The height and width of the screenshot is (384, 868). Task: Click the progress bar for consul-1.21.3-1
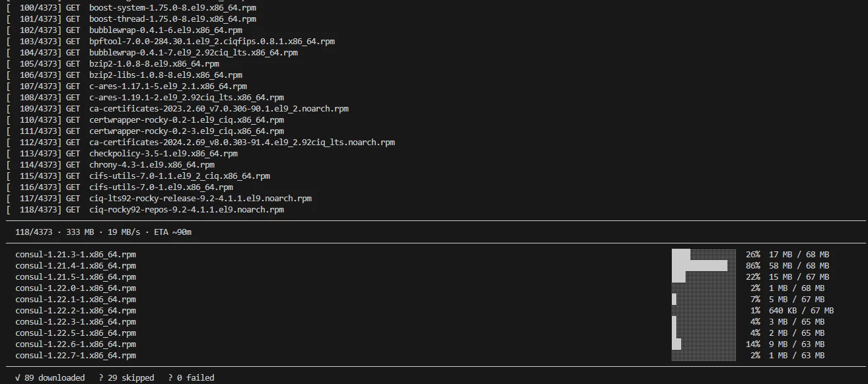(704, 255)
